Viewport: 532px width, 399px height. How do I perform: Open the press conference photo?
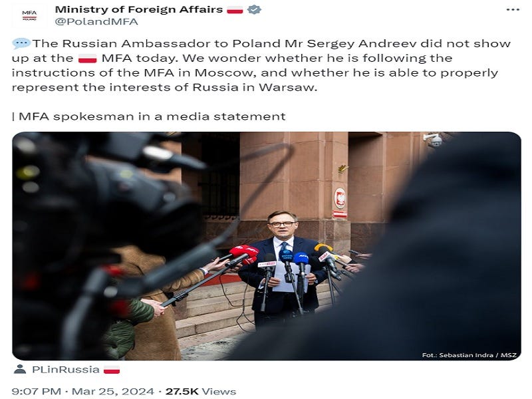tap(267, 246)
